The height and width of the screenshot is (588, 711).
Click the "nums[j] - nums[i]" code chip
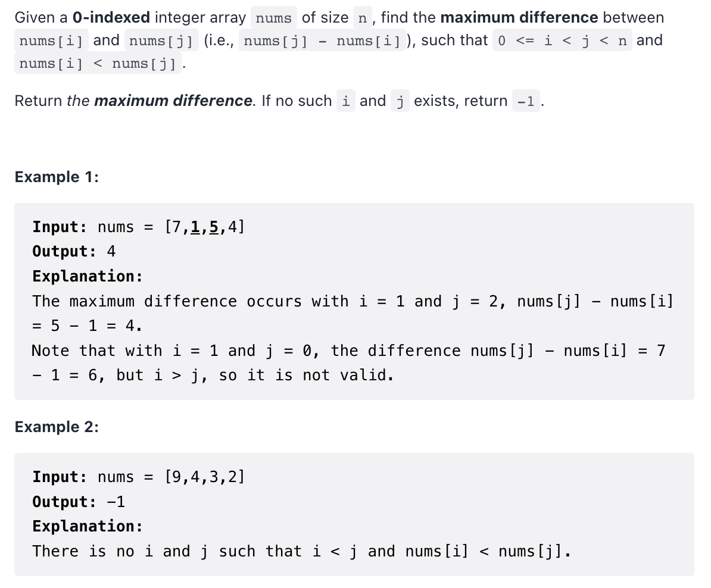click(322, 40)
